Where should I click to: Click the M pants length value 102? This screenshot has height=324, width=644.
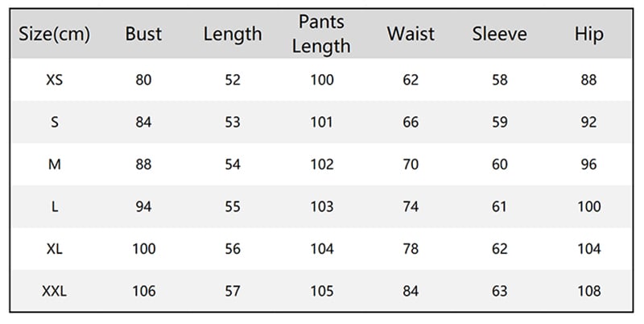[x=321, y=164]
